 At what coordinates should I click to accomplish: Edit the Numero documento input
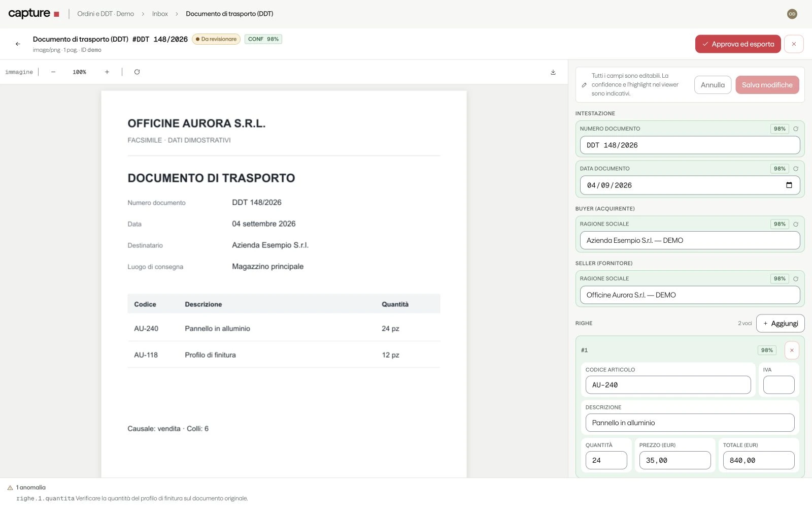690,145
